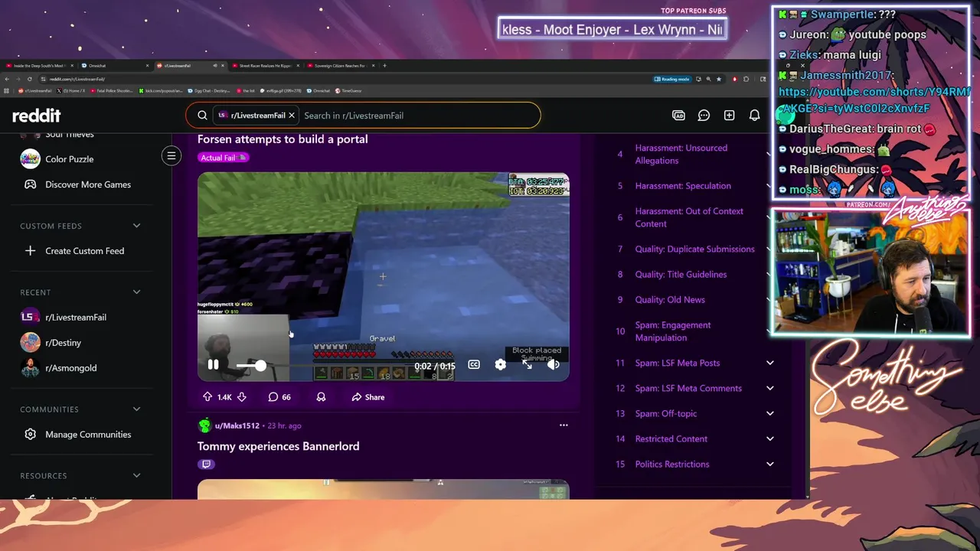Create a new post
Image resolution: width=980 pixels, height=551 pixels.
[x=729, y=116]
